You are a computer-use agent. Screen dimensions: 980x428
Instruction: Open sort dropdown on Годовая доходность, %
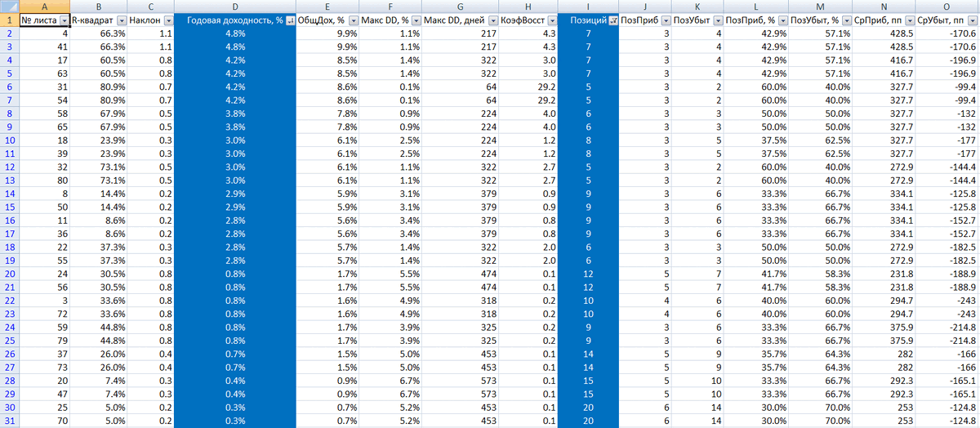[291, 20]
